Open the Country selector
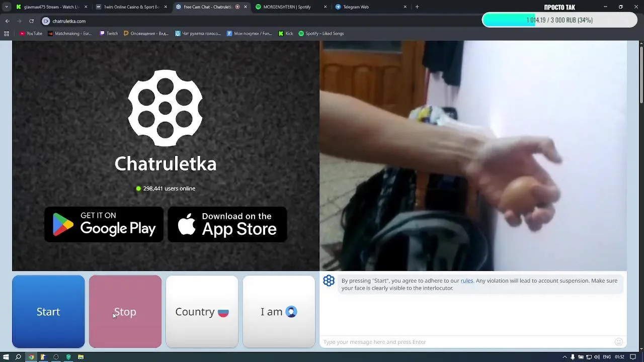 202,312
